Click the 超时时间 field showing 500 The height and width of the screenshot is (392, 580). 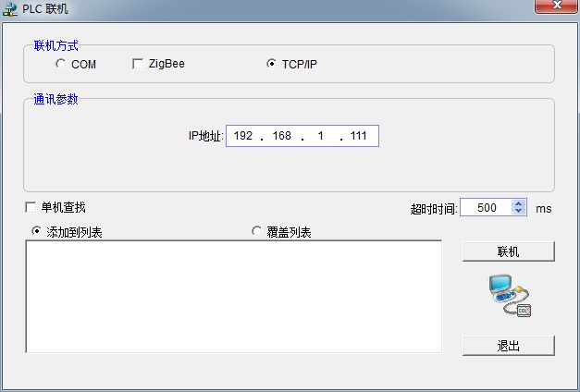(486, 208)
